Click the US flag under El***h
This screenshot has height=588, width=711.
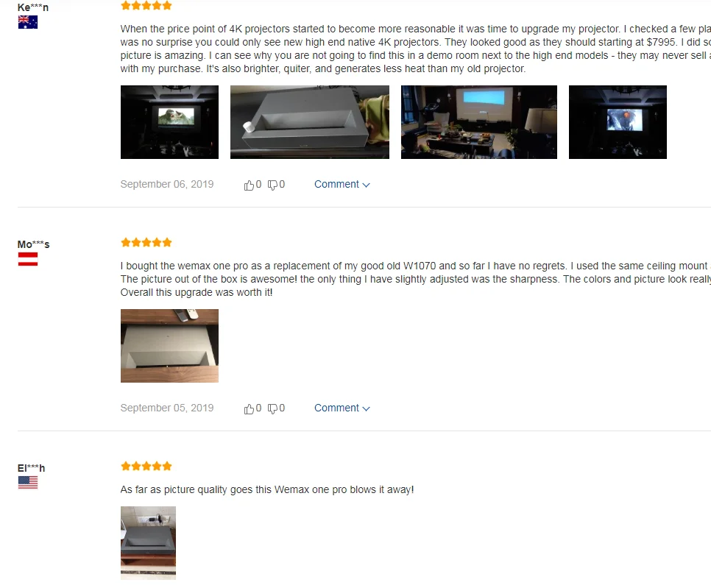click(28, 483)
